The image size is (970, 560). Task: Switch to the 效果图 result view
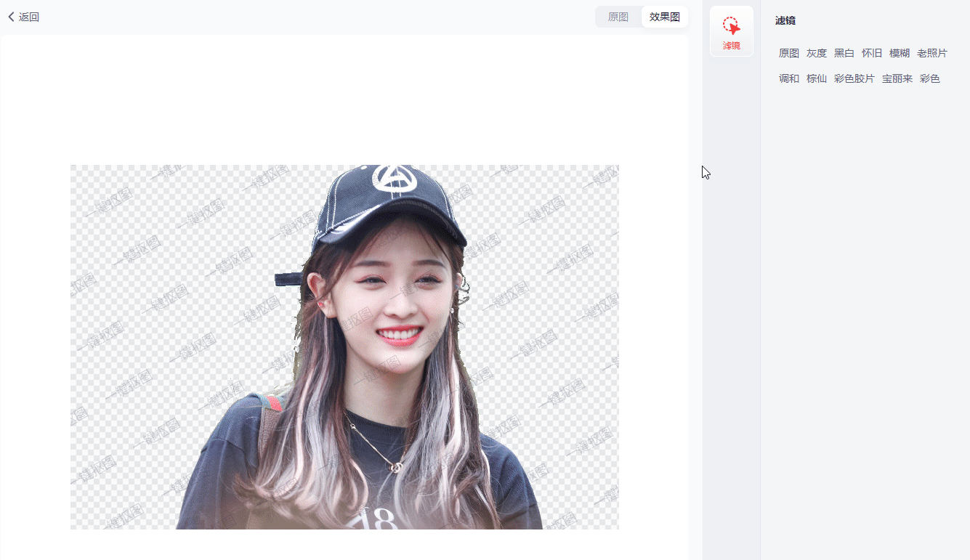665,17
